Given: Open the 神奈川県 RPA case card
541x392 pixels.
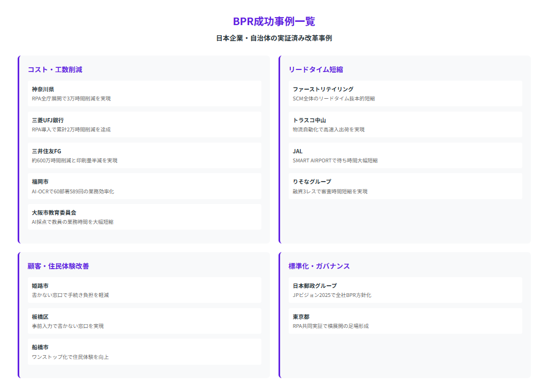Looking at the screenshot, I should pos(144,93).
